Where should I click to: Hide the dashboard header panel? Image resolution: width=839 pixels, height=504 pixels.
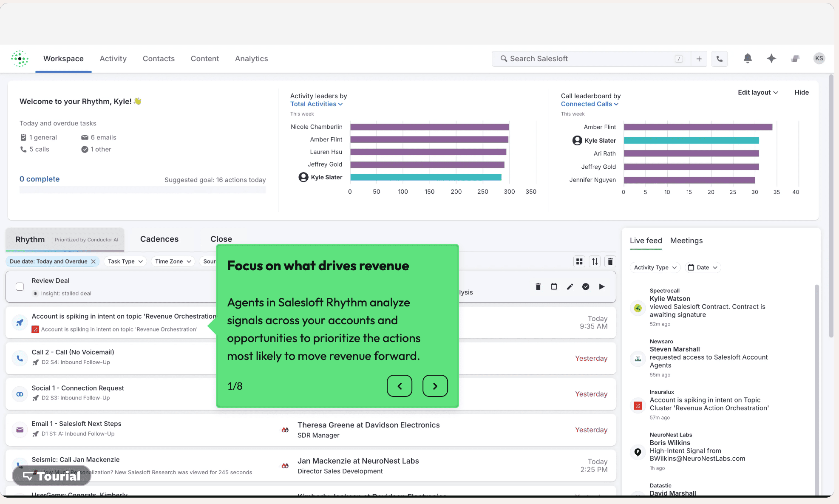click(802, 92)
